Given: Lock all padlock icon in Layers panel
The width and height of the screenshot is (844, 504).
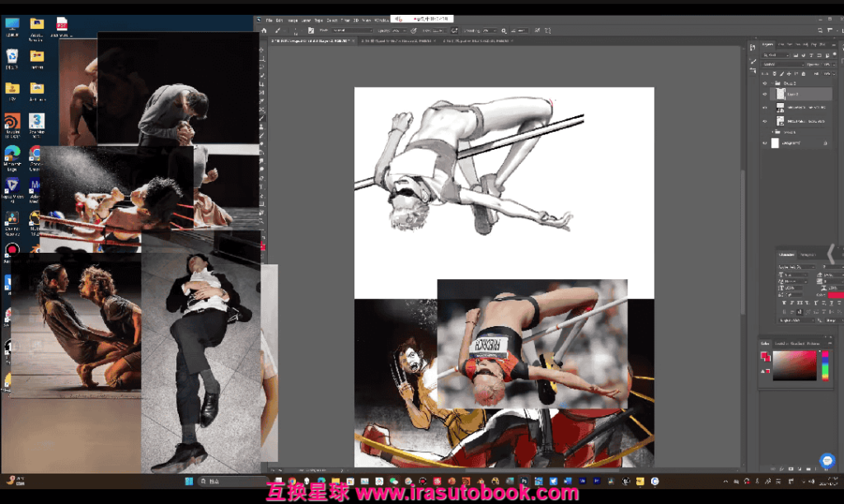Looking at the screenshot, I should (804, 73).
